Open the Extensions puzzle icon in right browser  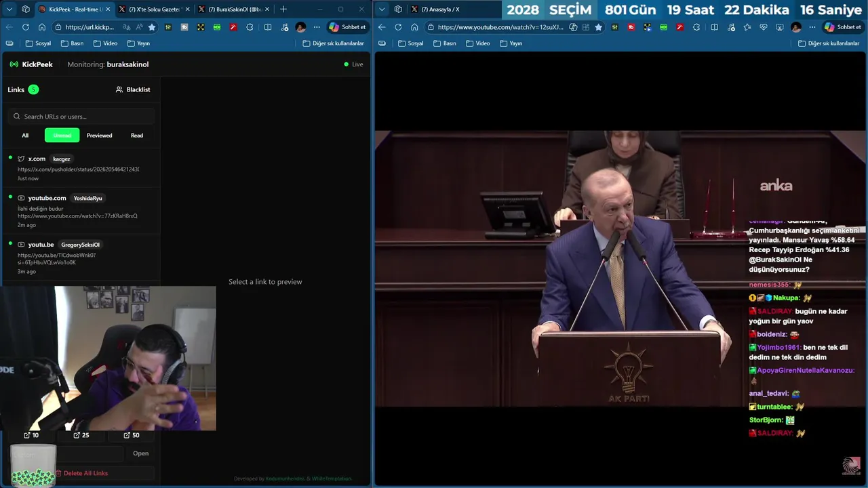[x=696, y=27]
